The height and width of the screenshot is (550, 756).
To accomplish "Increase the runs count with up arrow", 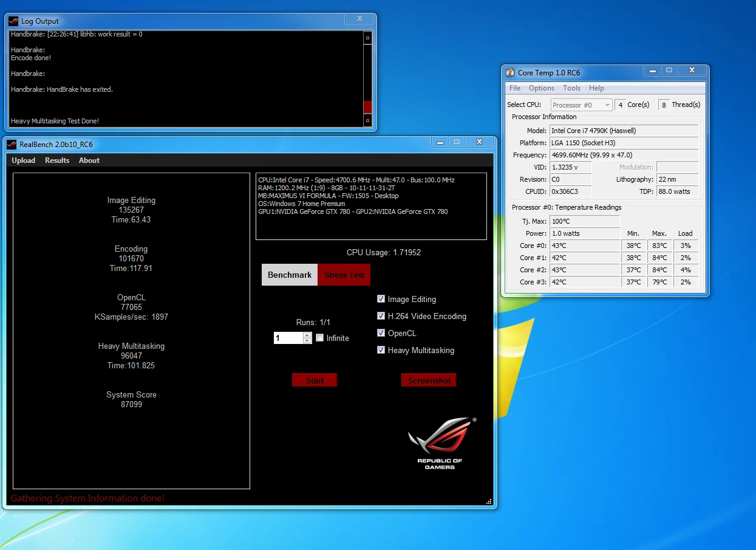I will click(307, 335).
